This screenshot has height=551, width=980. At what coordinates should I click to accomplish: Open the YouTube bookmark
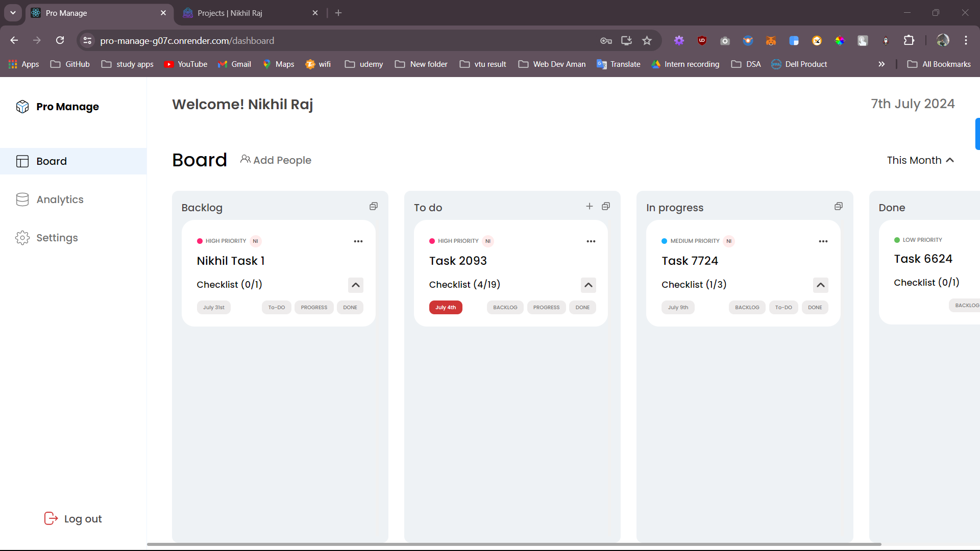(x=186, y=64)
